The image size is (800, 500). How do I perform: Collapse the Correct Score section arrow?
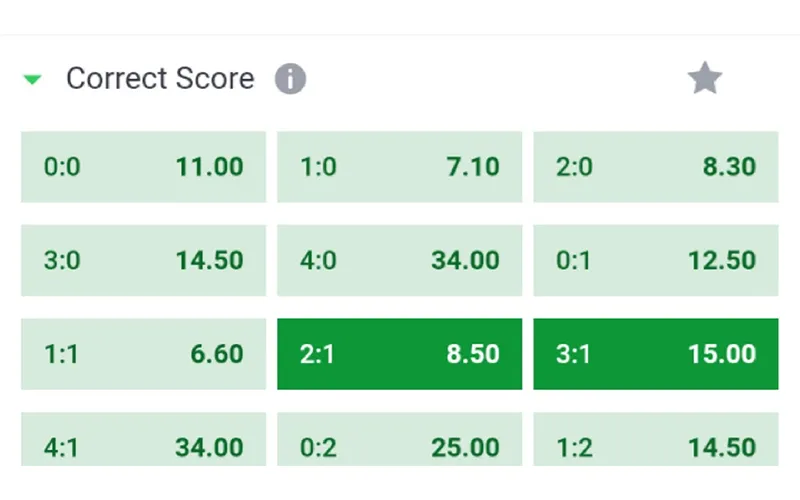point(33,80)
